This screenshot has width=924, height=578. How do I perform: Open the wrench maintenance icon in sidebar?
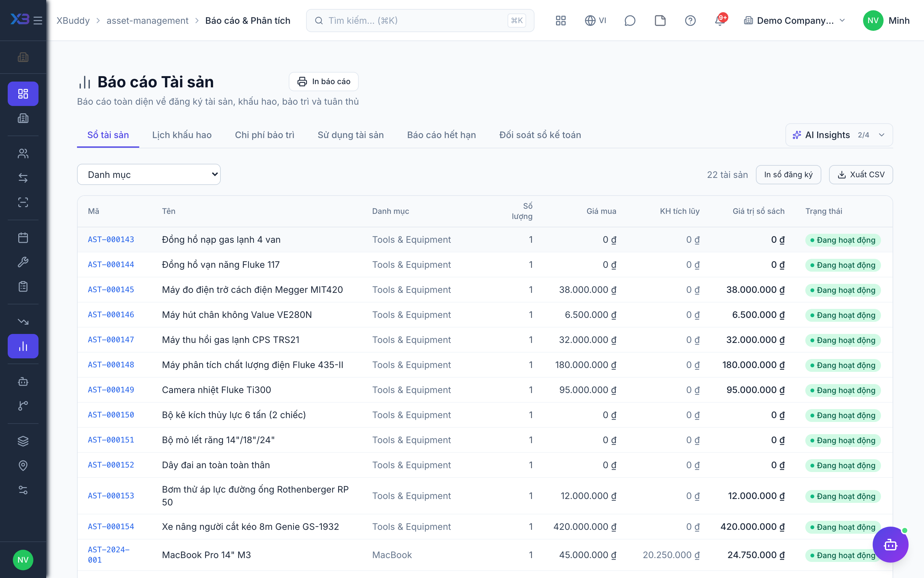coord(23,262)
